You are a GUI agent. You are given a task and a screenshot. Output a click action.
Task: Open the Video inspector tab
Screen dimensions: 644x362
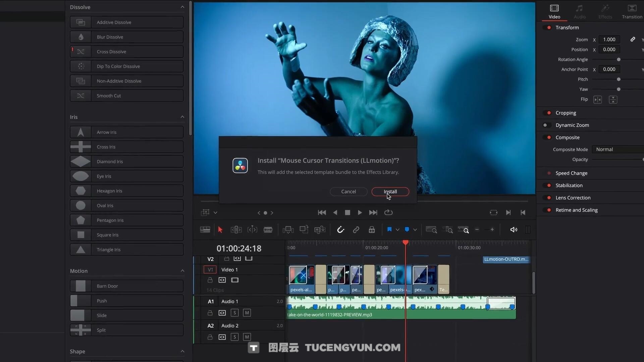pyautogui.click(x=554, y=12)
